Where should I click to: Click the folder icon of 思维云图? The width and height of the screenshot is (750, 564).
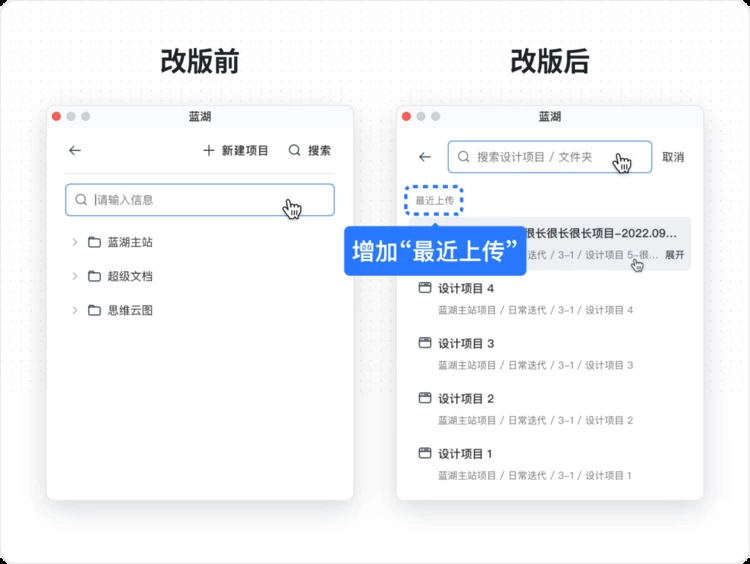[94, 311]
